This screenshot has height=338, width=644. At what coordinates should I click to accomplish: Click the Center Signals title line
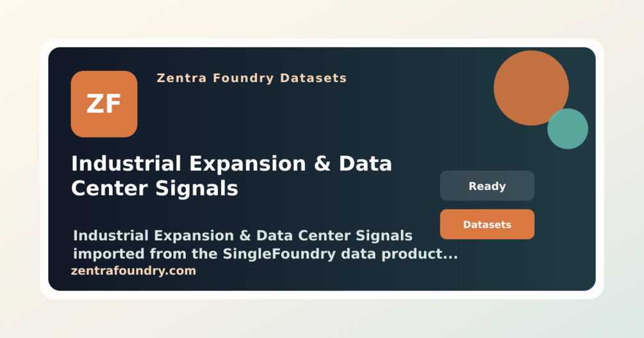(x=154, y=189)
